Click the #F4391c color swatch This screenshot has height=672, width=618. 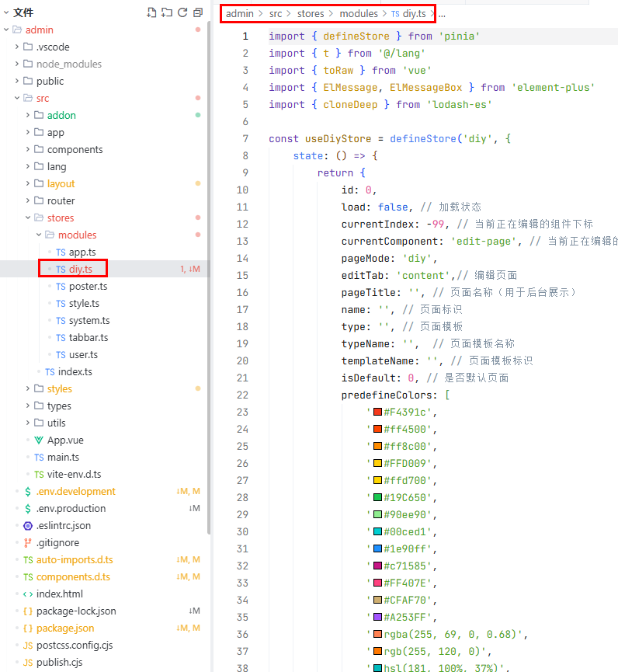click(377, 412)
